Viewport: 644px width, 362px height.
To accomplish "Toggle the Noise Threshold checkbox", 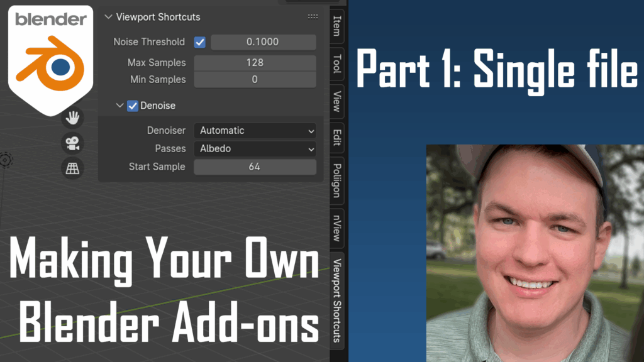I will 200,42.
